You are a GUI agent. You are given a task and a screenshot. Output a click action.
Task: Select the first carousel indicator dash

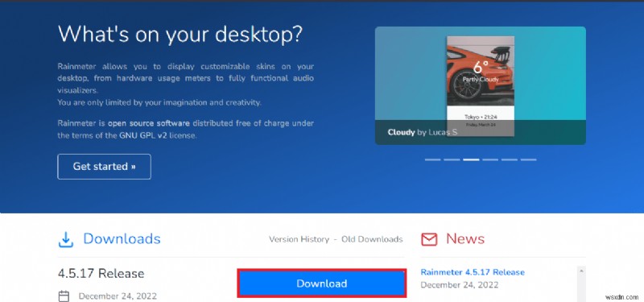(x=432, y=159)
